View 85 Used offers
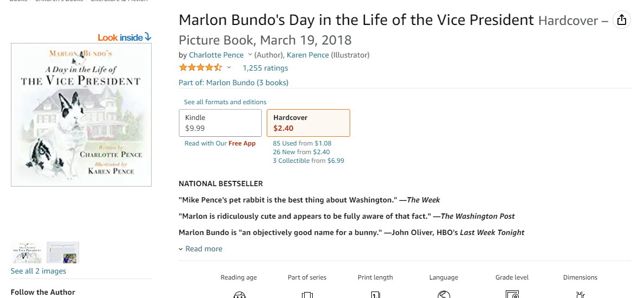 [285, 143]
